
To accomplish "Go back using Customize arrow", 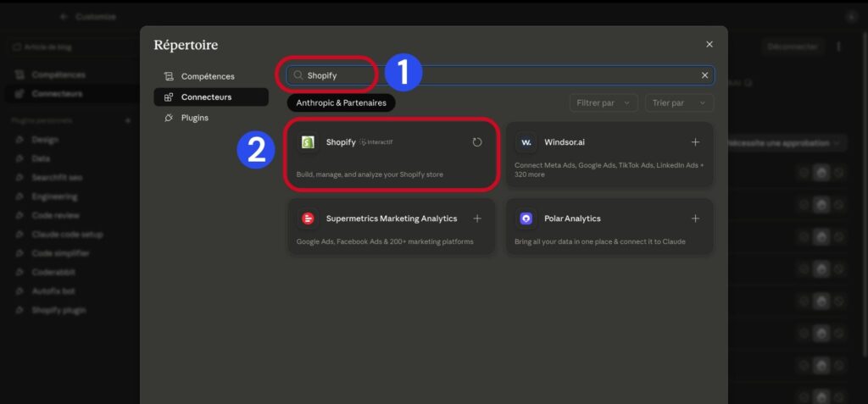I will [64, 17].
